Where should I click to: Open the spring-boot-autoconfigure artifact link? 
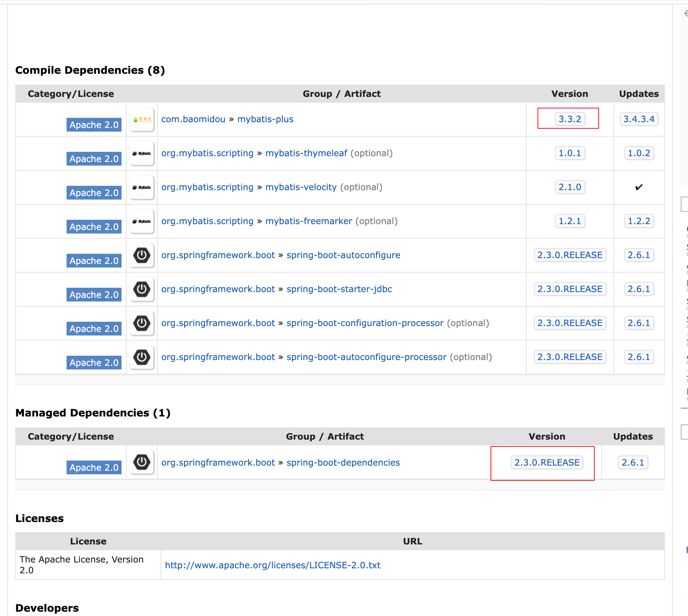pos(343,255)
